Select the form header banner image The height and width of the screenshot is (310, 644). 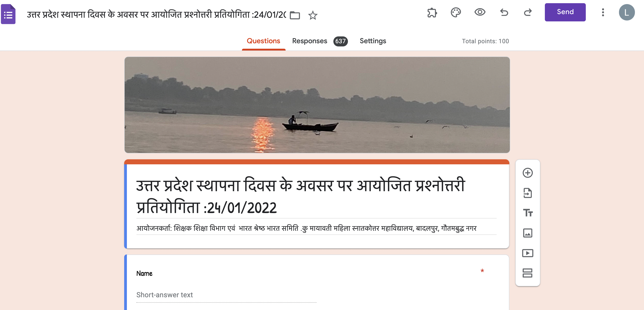tap(317, 105)
